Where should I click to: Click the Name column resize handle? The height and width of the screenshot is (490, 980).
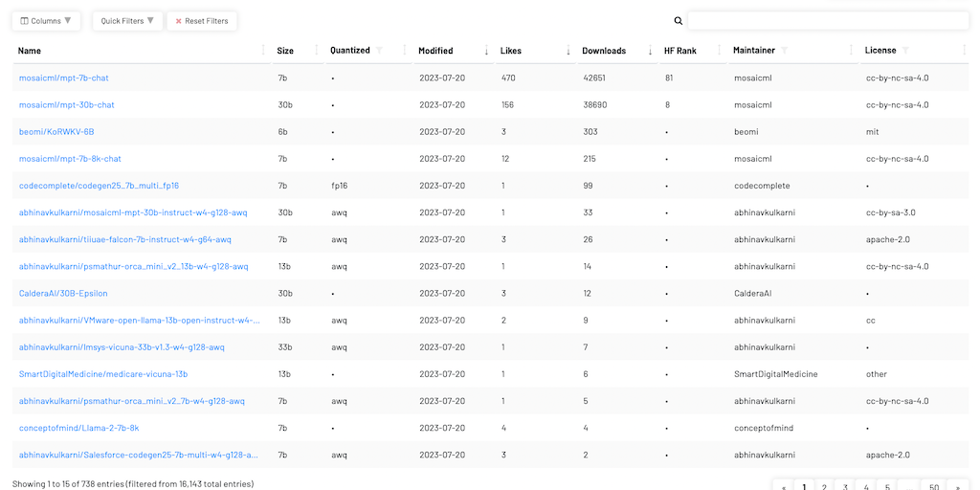click(263, 51)
